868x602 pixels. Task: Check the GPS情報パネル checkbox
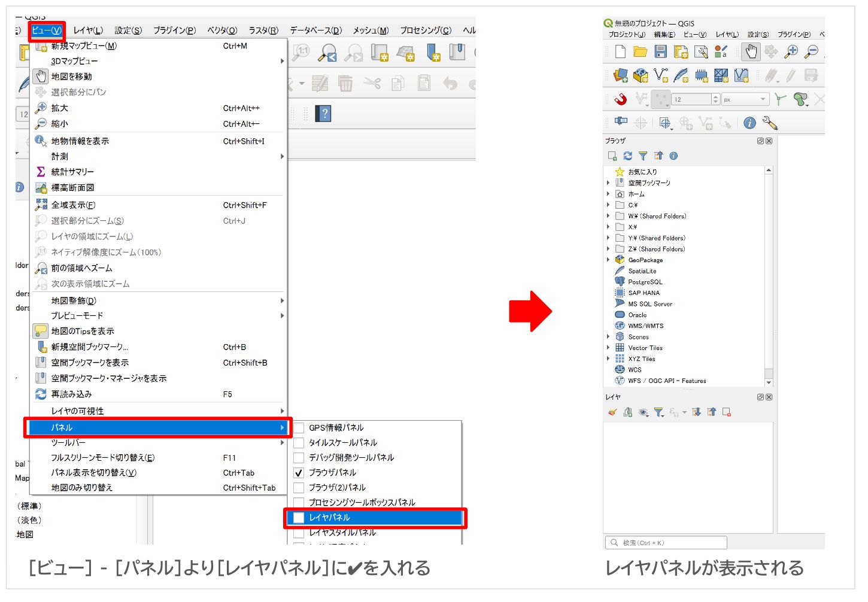299,428
